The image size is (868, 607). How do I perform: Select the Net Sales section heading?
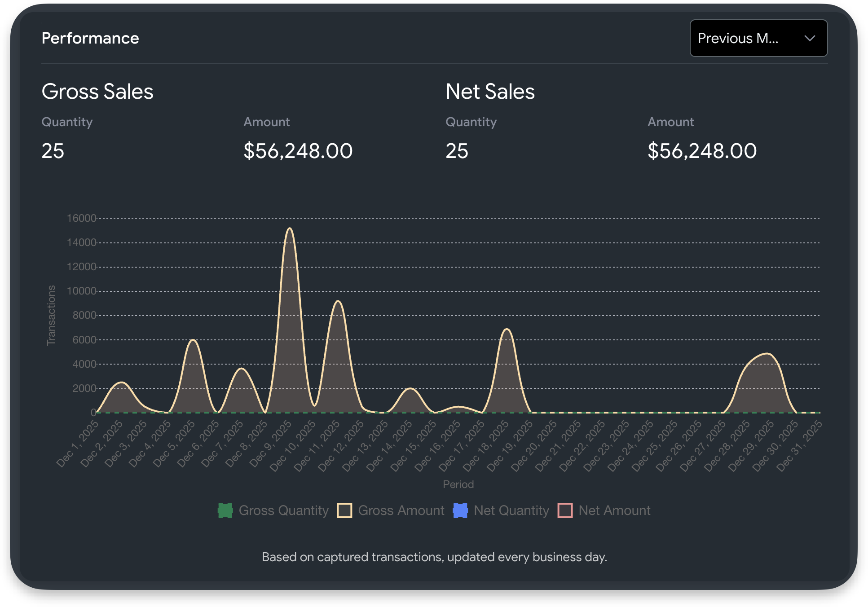tap(490, 91)
